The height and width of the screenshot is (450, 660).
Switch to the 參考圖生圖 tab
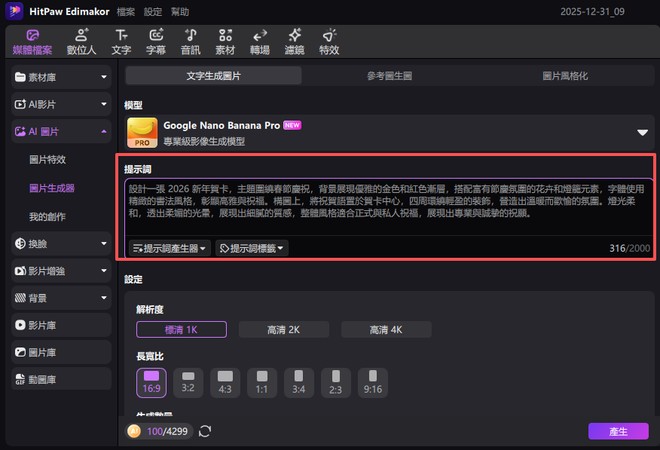click(x=389, y=76)
